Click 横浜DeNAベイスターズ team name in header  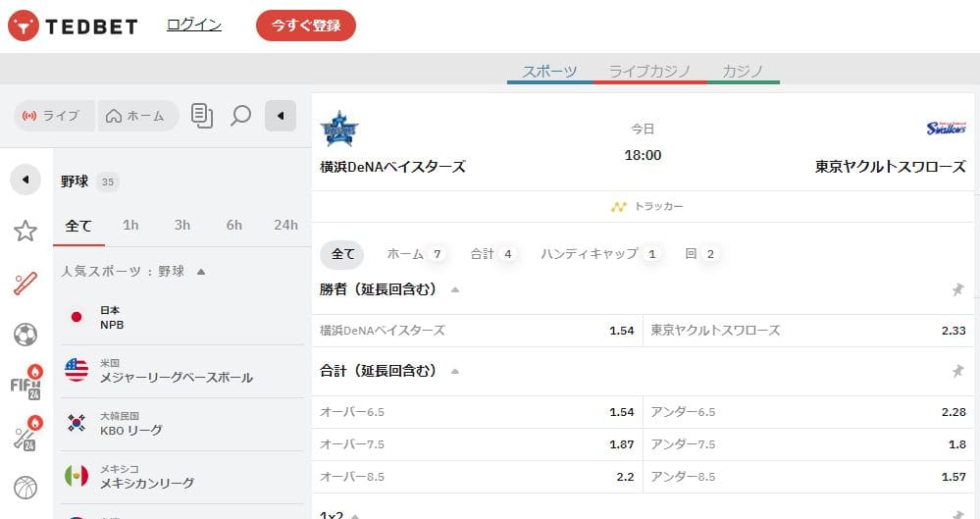(392, 167)
